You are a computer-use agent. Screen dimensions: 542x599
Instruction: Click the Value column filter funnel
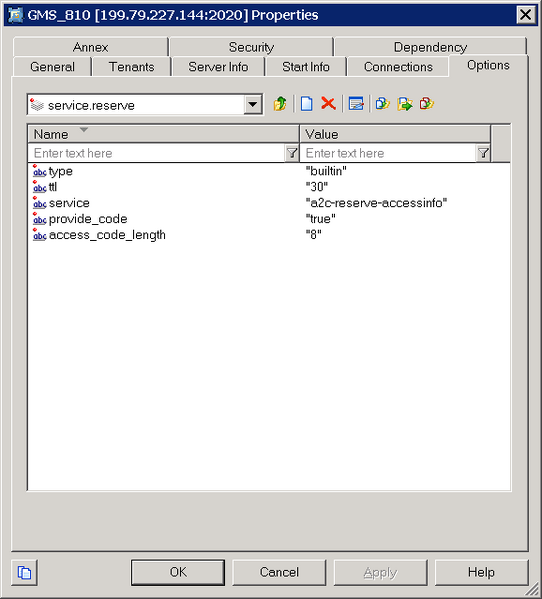pyautogui.click(x=483, y=153)
